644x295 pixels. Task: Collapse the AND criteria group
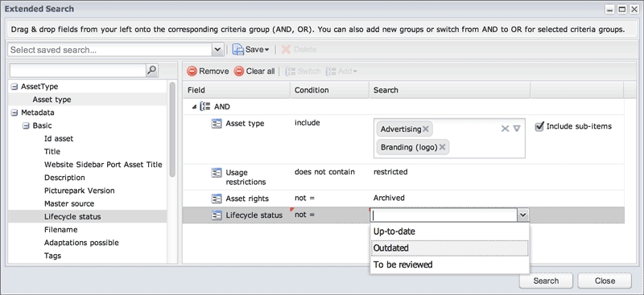(x=194, y=107)
